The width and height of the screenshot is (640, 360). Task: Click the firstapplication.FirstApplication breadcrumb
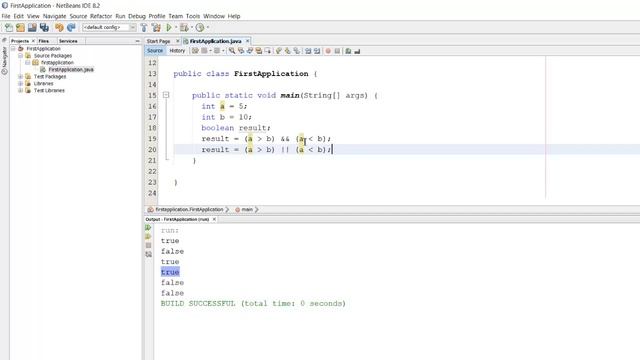coord(189,209)
